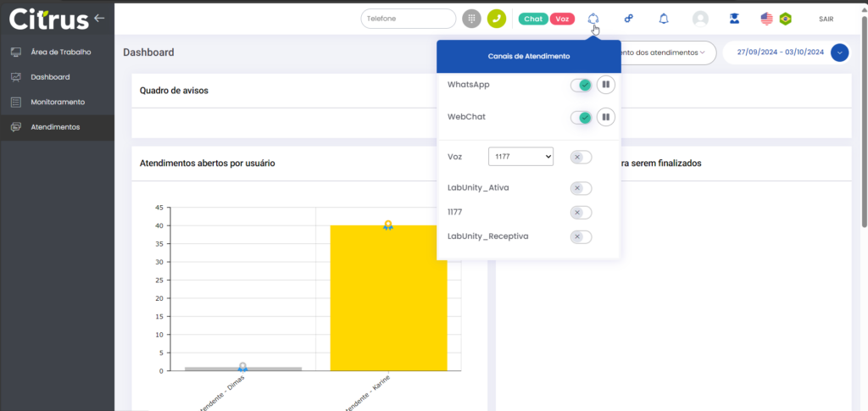This screenshot has height=411, width=868.
Task: Select the Brazil flag language
Action: pyautogui.click(x=786, y=19)
